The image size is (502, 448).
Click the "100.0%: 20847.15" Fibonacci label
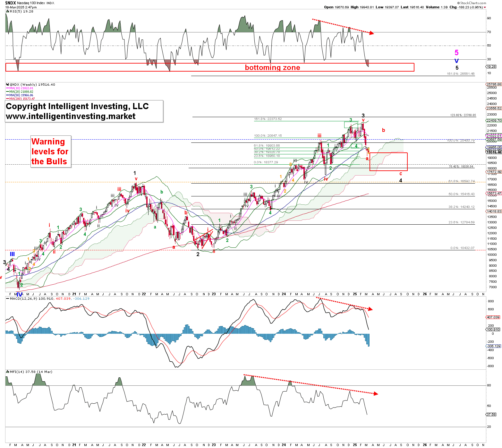[x=268, y=136]
